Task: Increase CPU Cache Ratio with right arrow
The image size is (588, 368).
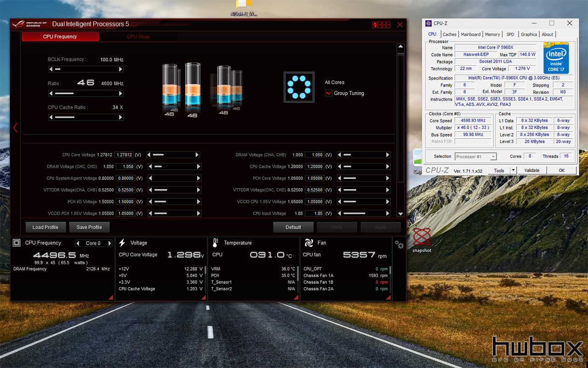Action: [121, 117]
